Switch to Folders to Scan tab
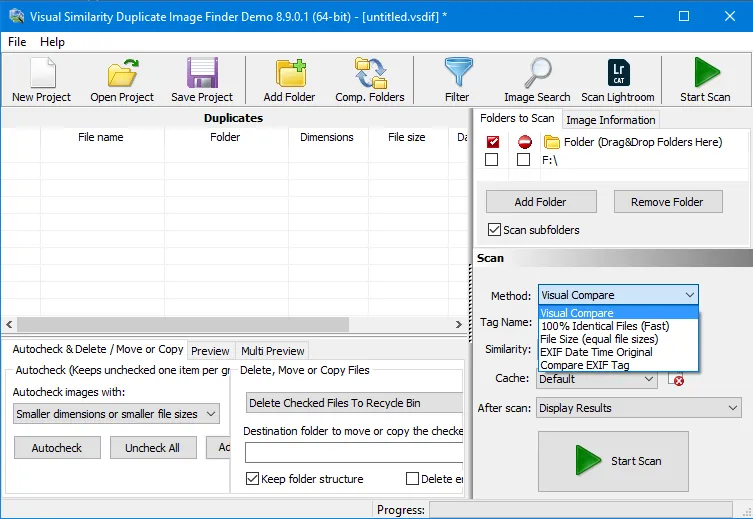 [x=517, y=118]
